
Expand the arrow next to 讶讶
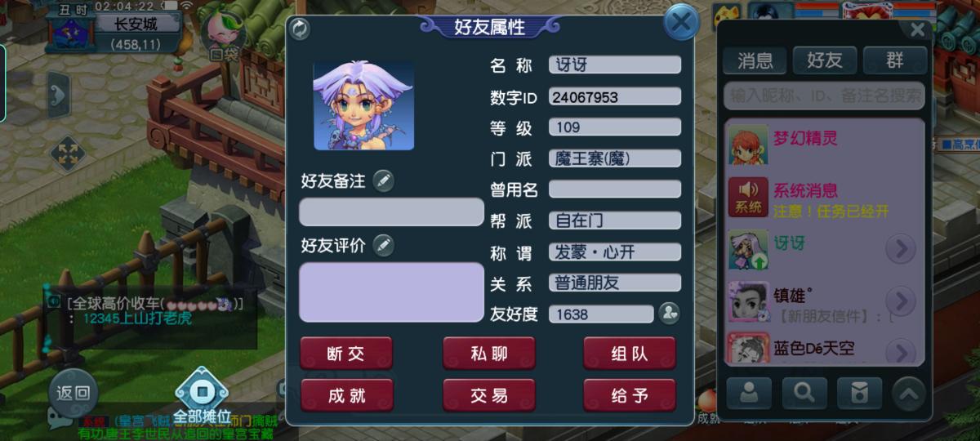click(901, 248)
